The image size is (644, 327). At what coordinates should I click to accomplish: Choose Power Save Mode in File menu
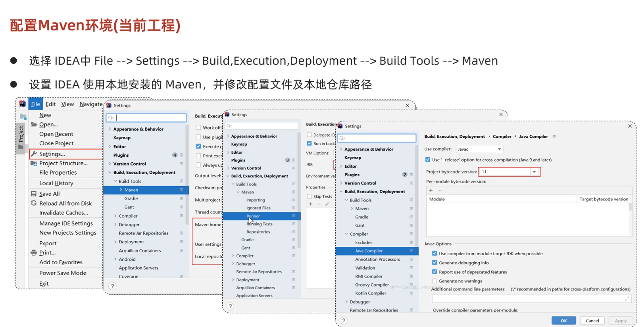point(63,273)
